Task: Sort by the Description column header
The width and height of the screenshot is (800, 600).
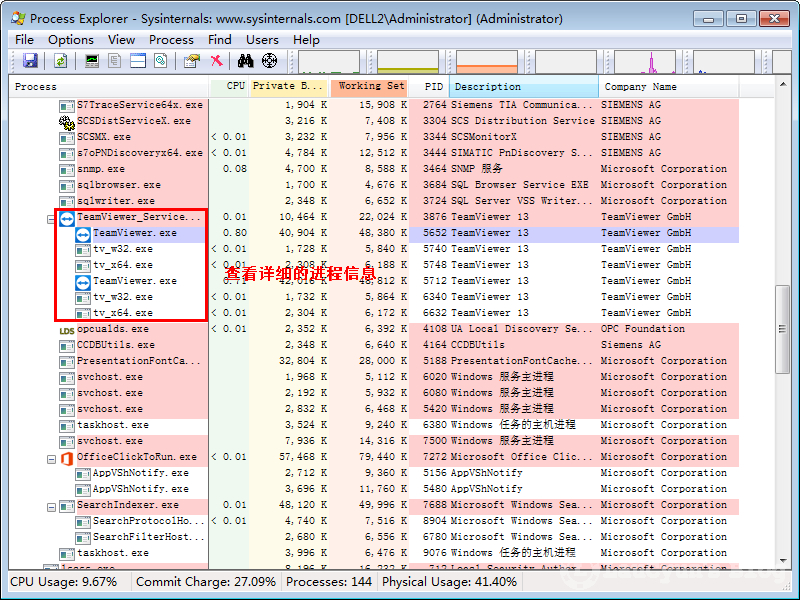Action: pyautogui.click(x=523, y=86)
